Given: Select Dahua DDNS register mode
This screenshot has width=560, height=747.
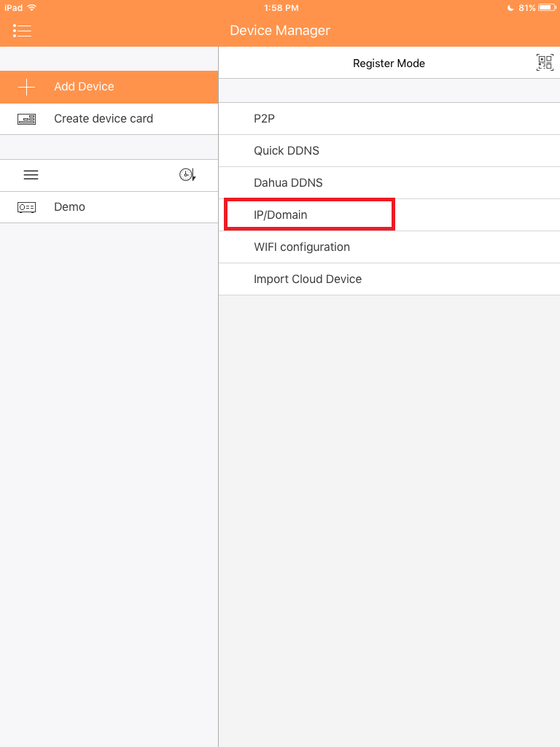Looking at the screenshot, I should coord(288,183).
